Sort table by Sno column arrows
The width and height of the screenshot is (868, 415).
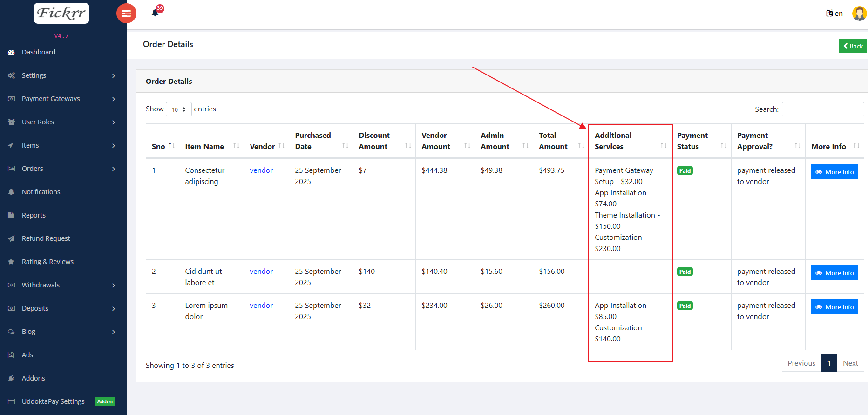[x=171, y=146]
